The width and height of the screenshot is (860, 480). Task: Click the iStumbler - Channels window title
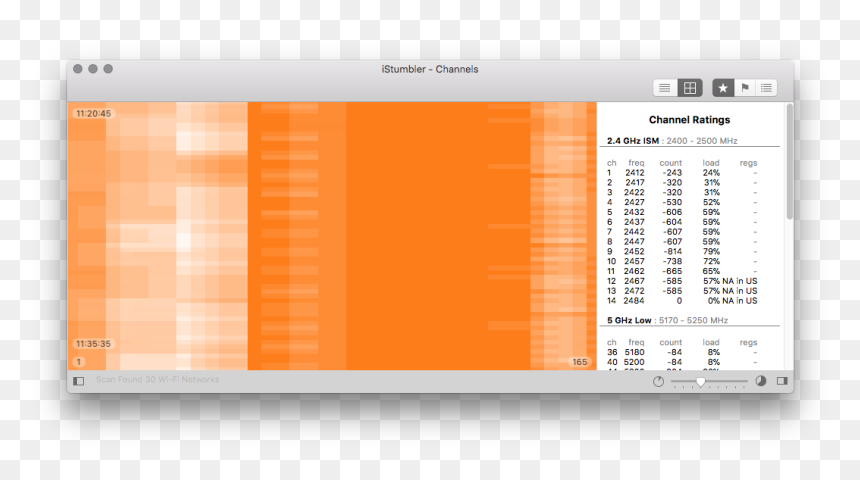coord(430,69)
